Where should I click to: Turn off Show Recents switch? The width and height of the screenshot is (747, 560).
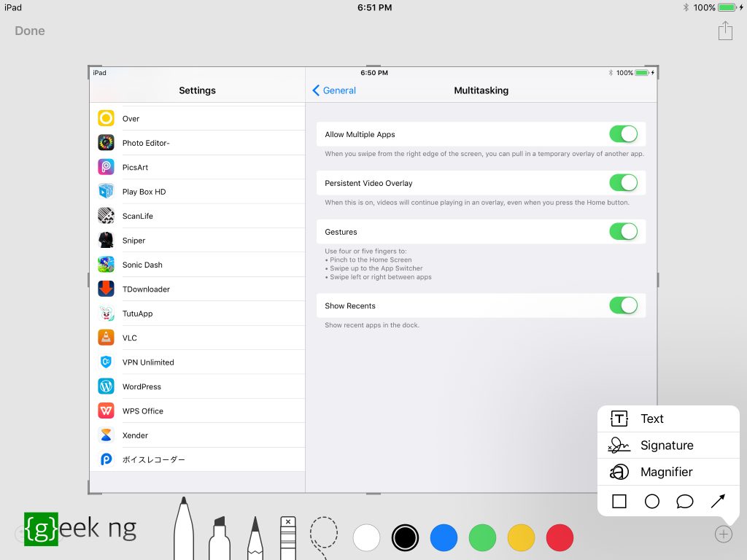coord(623,306)
